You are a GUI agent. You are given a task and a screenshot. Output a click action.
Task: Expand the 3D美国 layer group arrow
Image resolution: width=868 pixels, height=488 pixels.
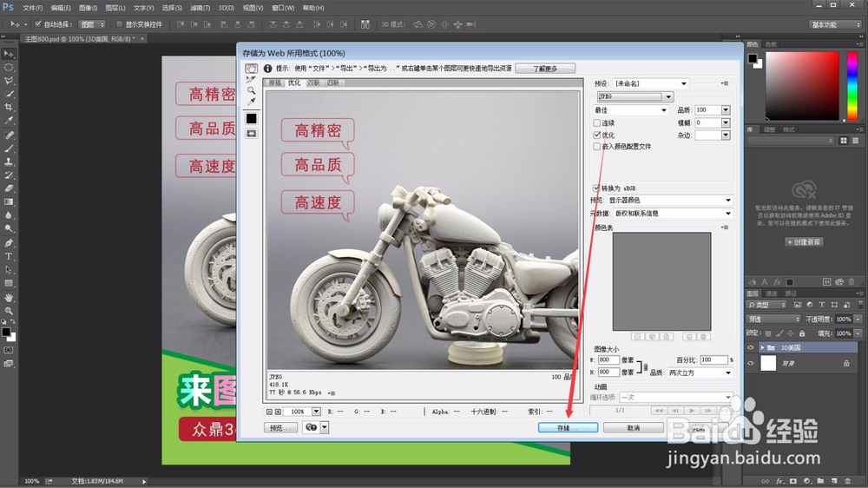point(762,348)
